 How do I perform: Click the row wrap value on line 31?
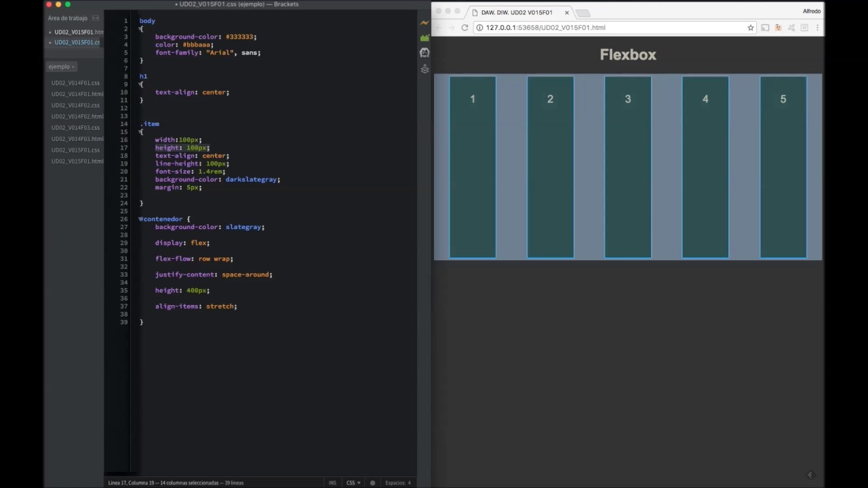pyautogui.click(x=214, y=259)
